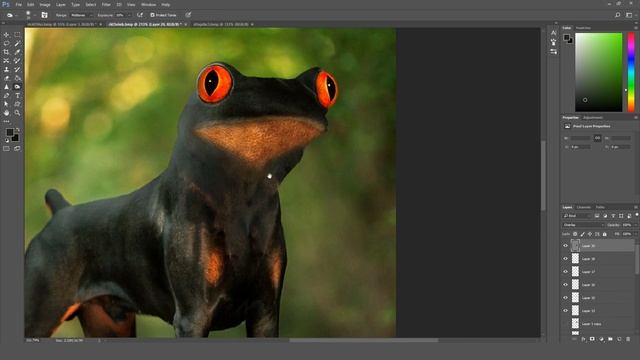This screenshot has height=360, width=640.
Task: Select the Path Selection arrow tool
Action: (x=7, y=104)
